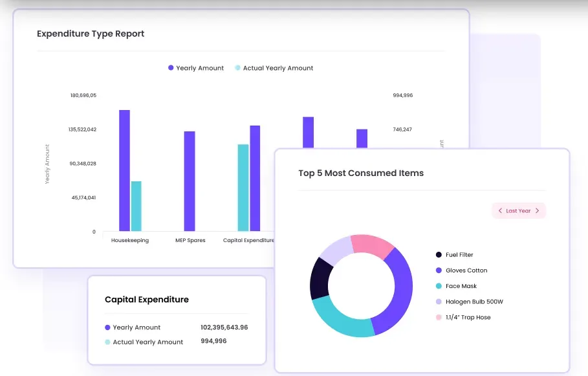
Task: Select the Housekeeping purple yearly bar
Action: click(124, 170)
